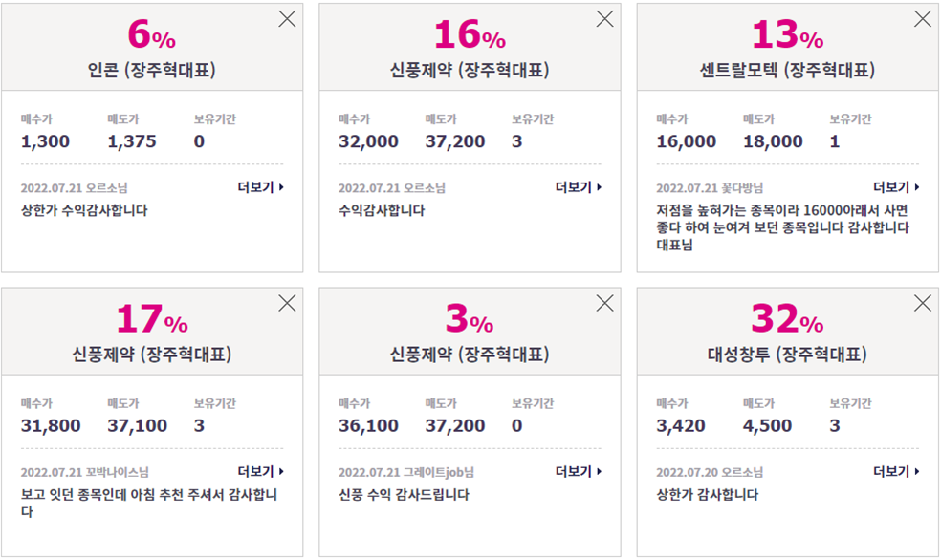Click the 저점을 높혀가는 종목이라 review text

coord(782,227)
